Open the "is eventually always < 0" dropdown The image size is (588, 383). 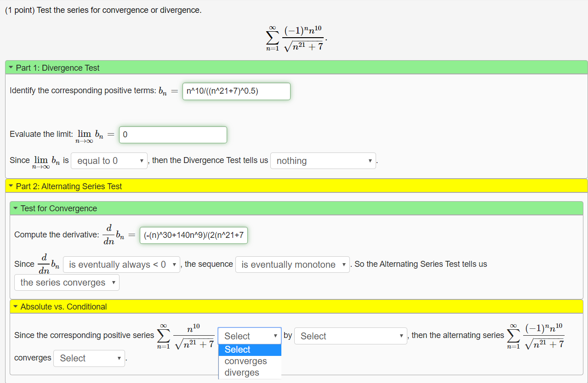click(121, 264)
